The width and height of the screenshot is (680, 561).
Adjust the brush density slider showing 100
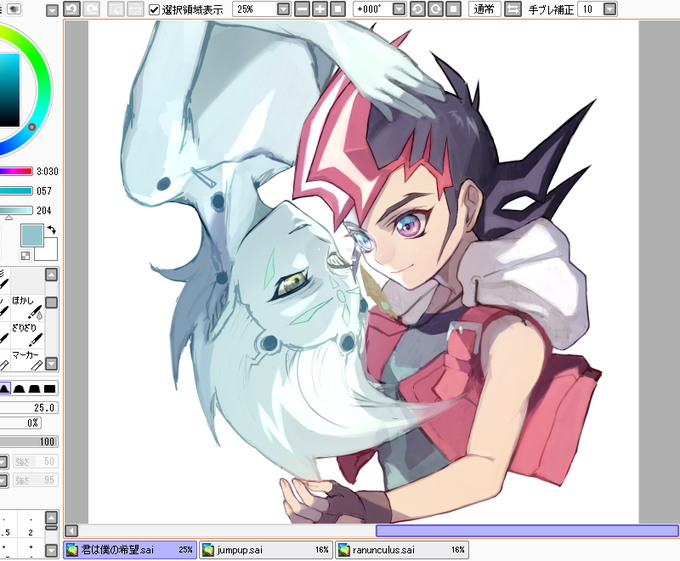coord(29,442)
